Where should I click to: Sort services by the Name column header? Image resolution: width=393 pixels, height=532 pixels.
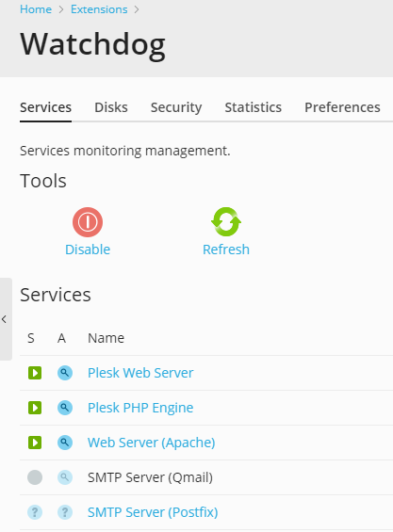(106, 338)
